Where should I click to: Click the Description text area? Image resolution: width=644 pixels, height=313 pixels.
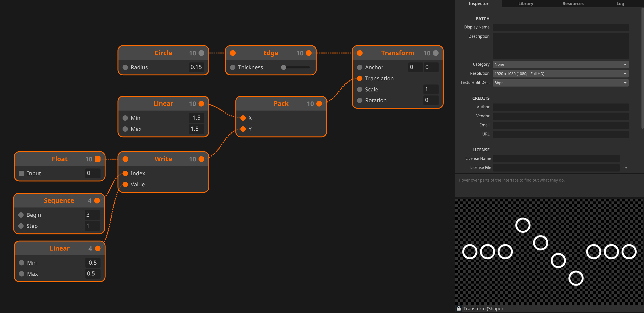561,46
